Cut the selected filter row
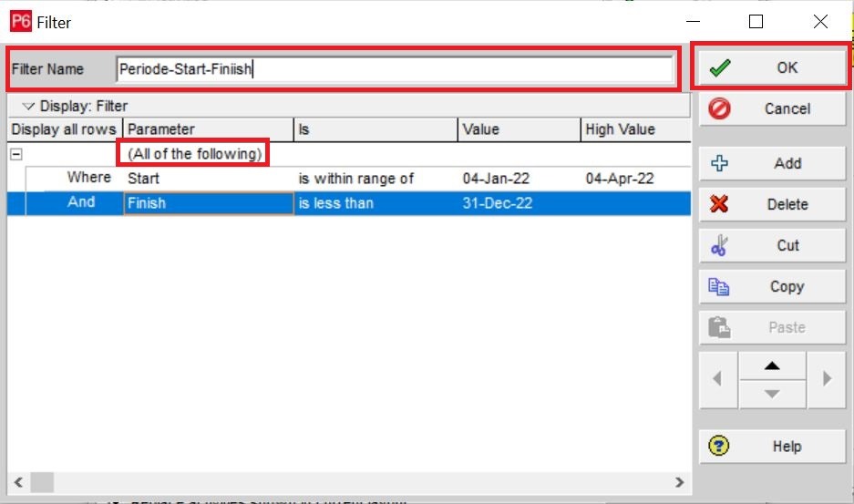 772,245
